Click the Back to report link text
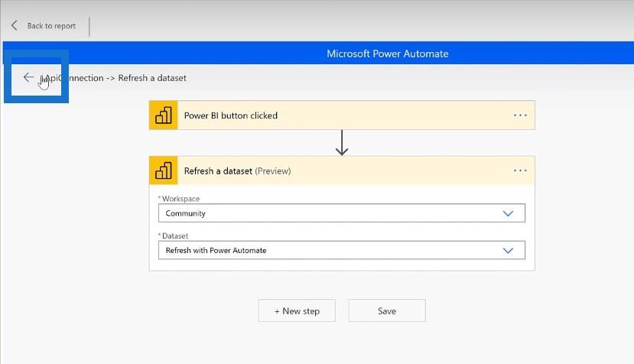The height and width of the screenshot is (364, 634). 51,26
